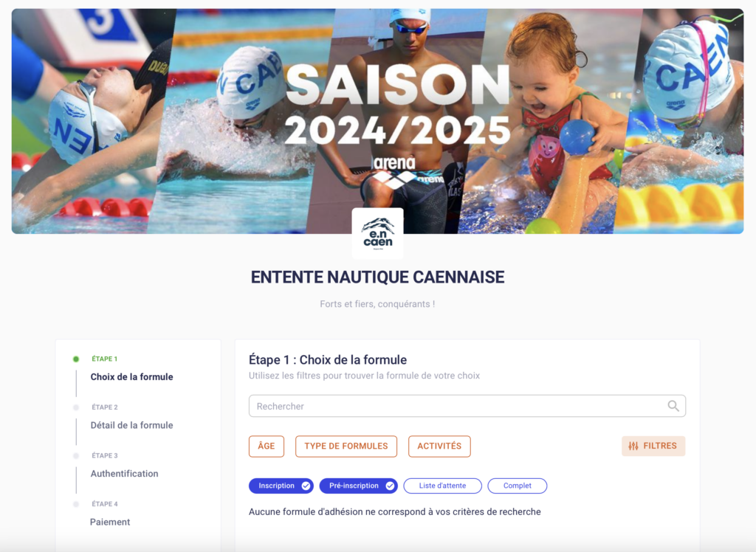Click the grey Étape 2 step dot
The image size is (756, 552).
coord(76,407)
